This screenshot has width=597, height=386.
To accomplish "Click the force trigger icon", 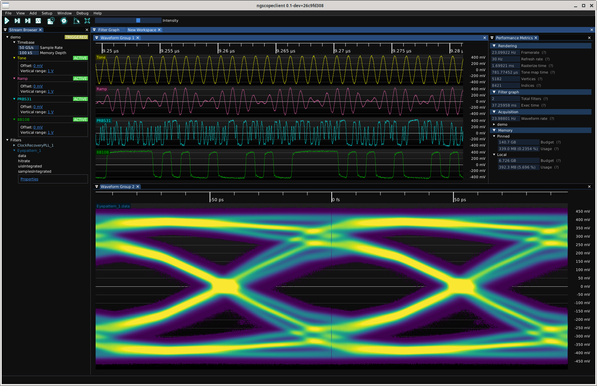I will pyautogui.click(x=28, y=21).
